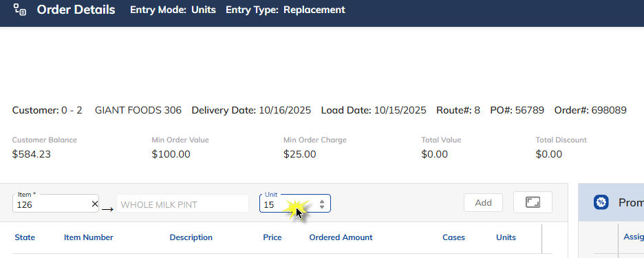Decrease Unit value with the down arrow
Viewport: 644px width, 258px height.
coord(322,206)
